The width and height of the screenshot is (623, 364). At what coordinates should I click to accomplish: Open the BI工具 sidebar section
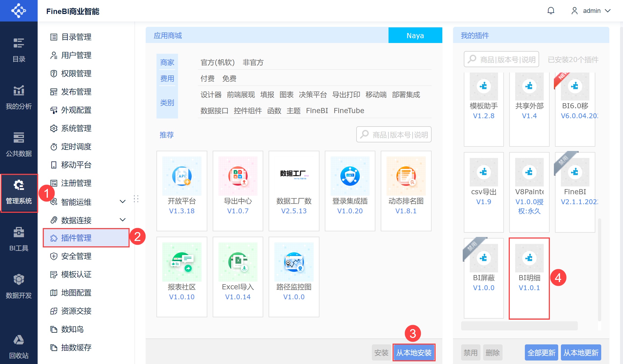(x=19, y=239)
